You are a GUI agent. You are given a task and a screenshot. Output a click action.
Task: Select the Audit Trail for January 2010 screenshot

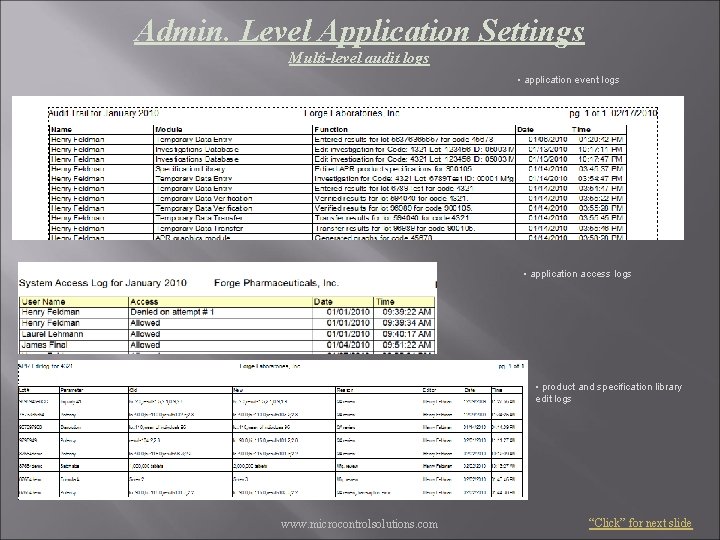coord(348,168)
